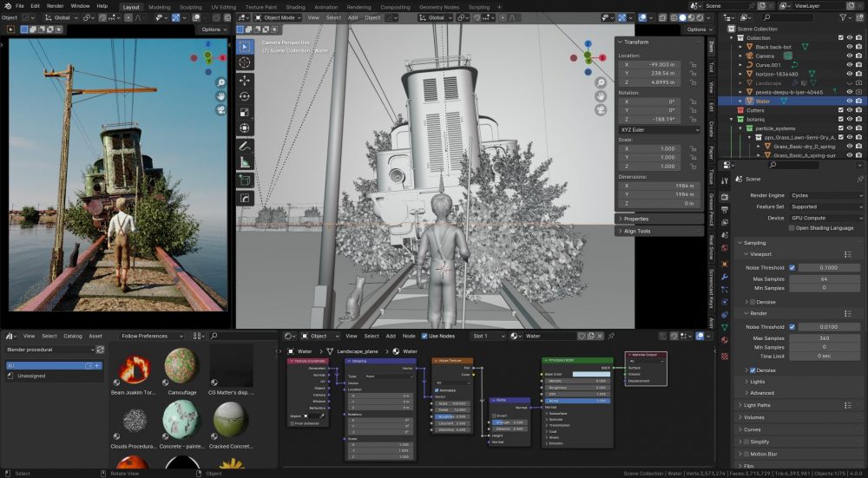Expand the Align Tools panel

point(636,232)
